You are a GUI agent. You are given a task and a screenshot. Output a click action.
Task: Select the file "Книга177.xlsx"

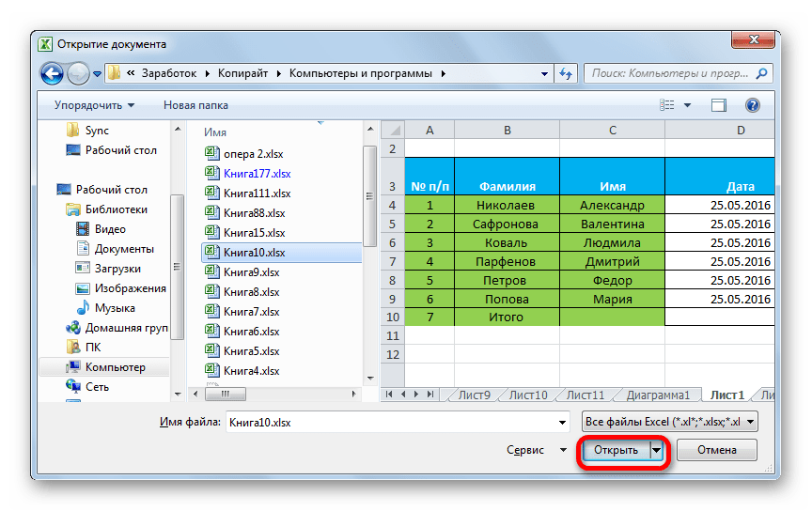pyautogui.click(x=247, y=174)
